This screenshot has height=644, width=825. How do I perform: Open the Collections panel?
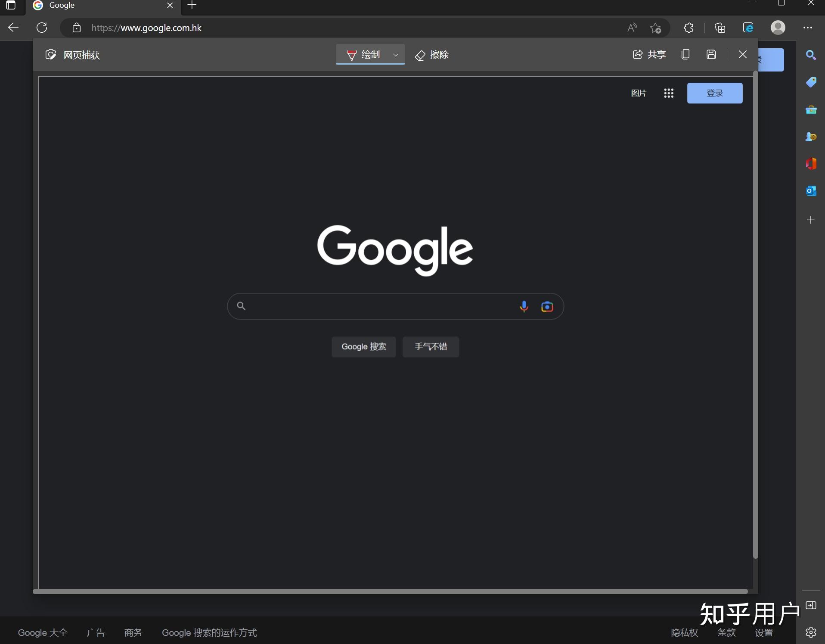click(720, 28)
